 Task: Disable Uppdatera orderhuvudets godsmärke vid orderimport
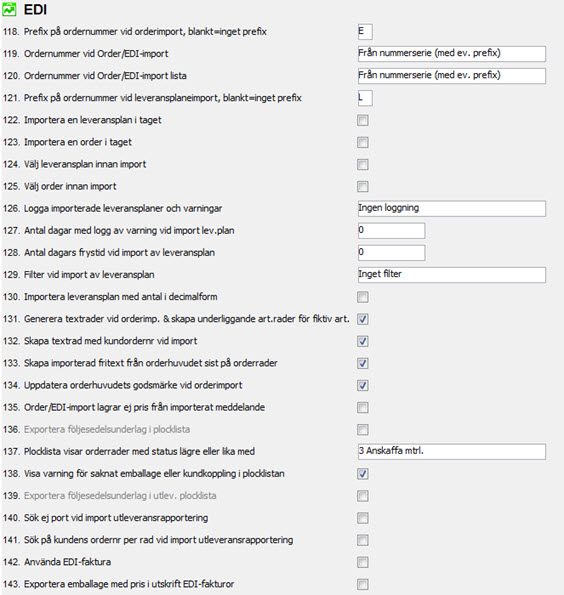tap(362, 385)
